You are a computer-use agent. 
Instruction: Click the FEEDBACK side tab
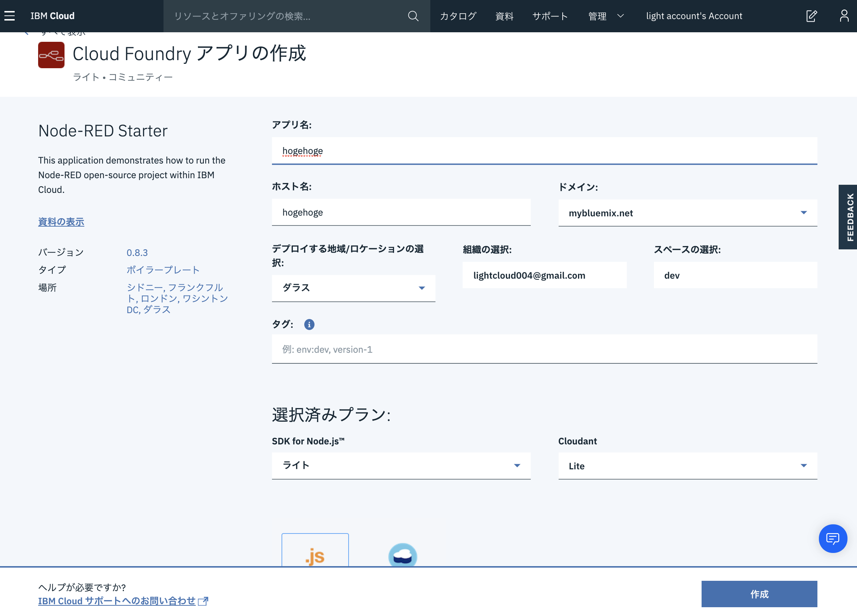847,217
